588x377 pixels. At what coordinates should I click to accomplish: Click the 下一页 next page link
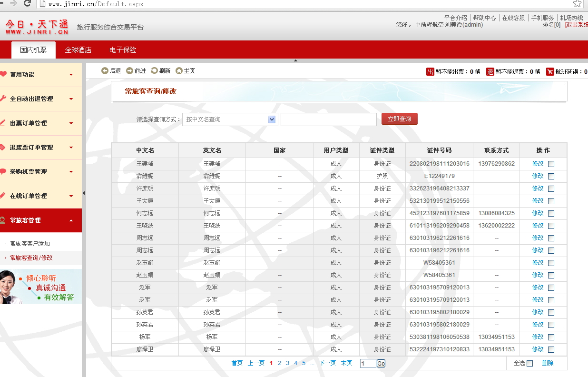point(327,363)
